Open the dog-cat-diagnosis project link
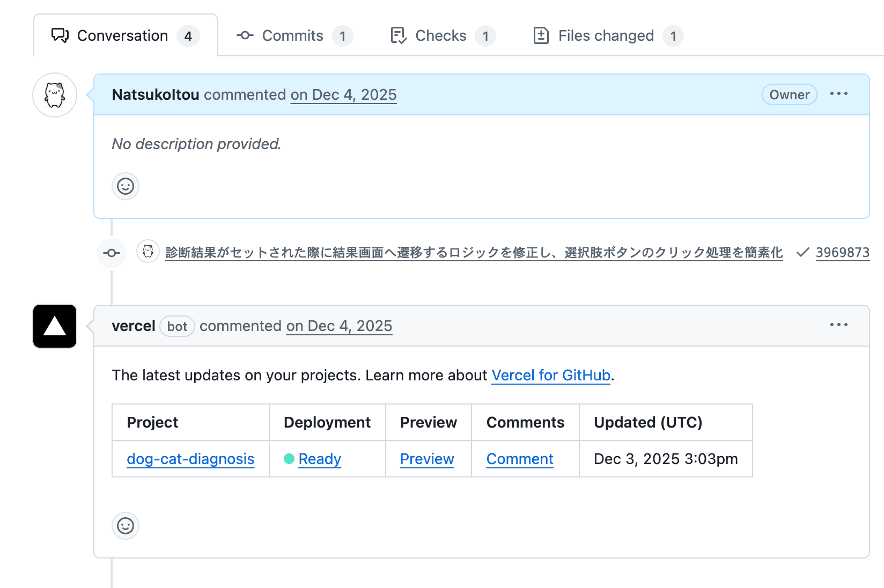The width and height of the screenshot is (884, 588). [190, 459]
